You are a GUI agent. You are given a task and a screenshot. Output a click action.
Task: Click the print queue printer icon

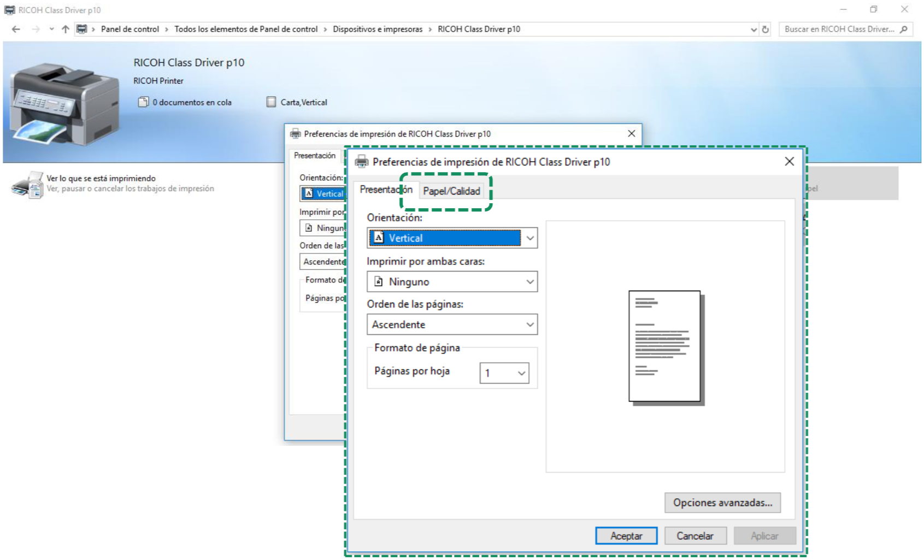click(27, 185)
